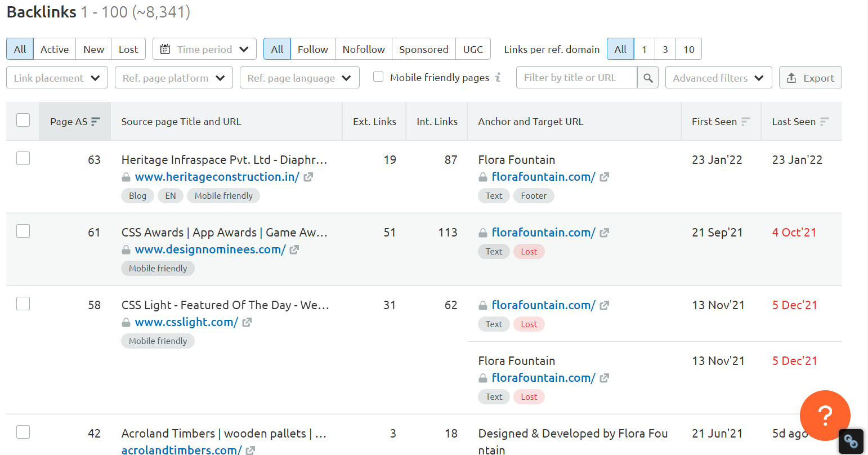Click the Export button
This screenshot has height=455, width=868.
(811, 78)
